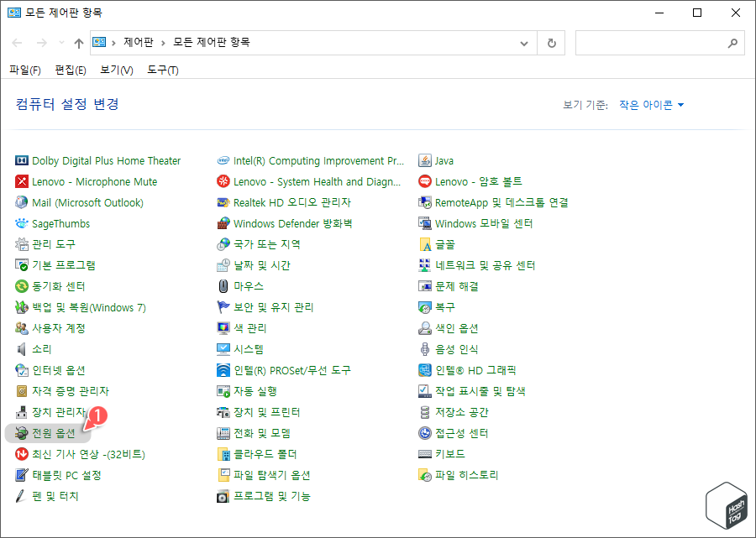Open the 네트워크 및 공유 센터 icon
The width and height of the screenshot is (756, 538).
click(425, 265)
